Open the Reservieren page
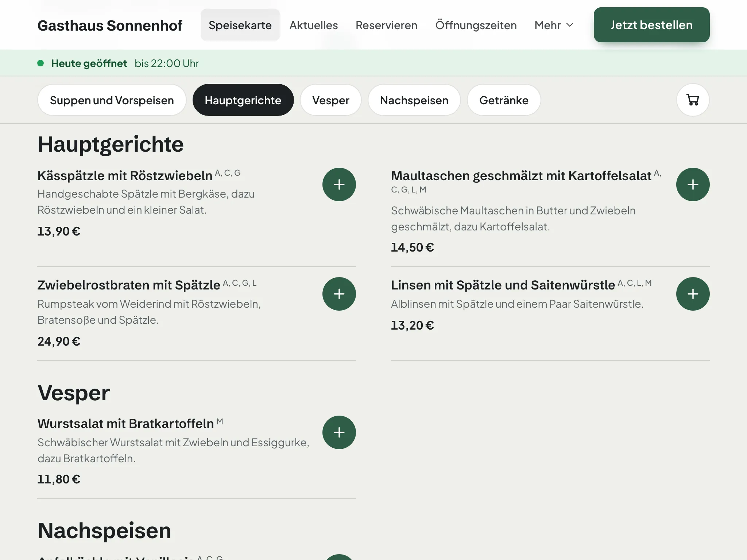 [386, 25]
